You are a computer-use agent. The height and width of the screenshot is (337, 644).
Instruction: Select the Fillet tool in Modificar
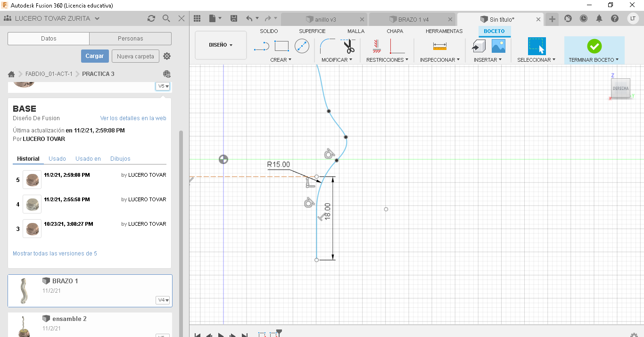(x=328, y=46)
